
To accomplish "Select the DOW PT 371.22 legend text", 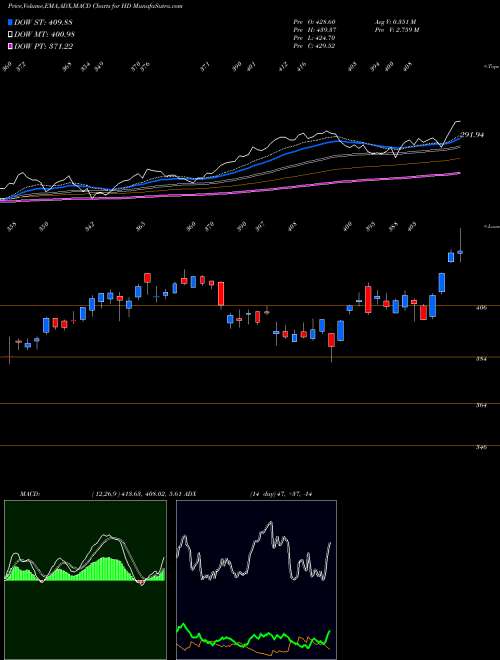I will pos(43,46).
